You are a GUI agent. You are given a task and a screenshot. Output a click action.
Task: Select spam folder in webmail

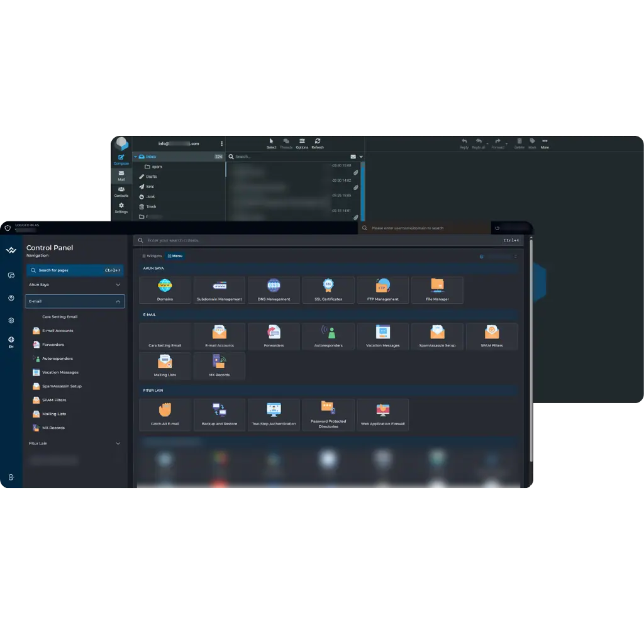pos(153,167)
